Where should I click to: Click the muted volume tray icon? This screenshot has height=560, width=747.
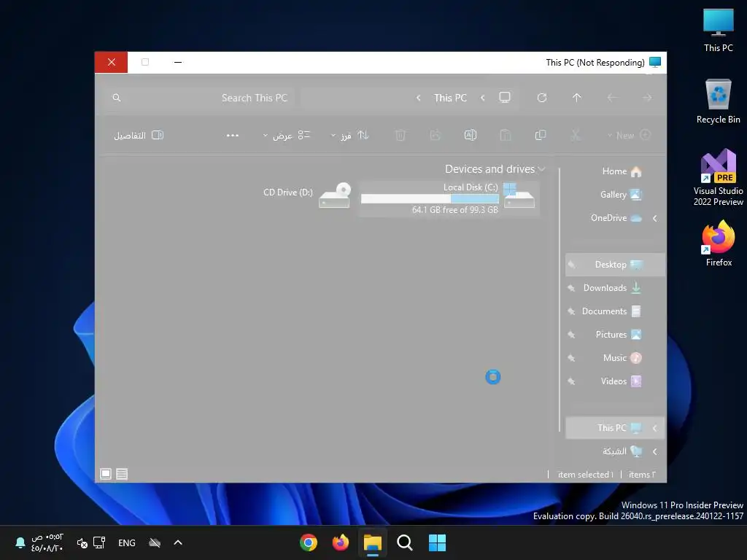click(82, 542)
